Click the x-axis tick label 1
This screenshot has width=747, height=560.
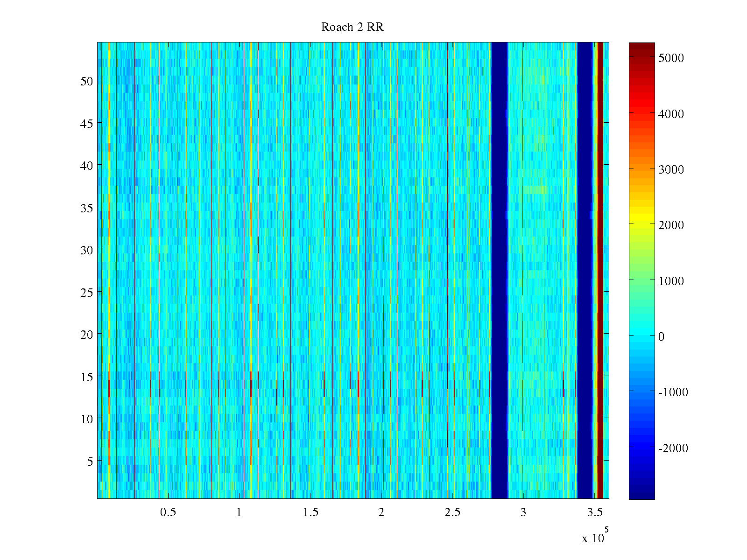(x=239, y=512)
